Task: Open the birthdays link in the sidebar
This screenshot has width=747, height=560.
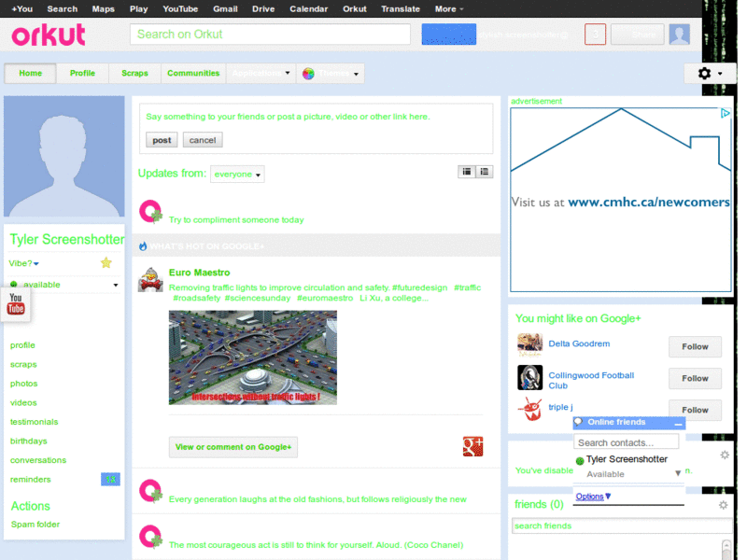Action: [x=29, y=441]
